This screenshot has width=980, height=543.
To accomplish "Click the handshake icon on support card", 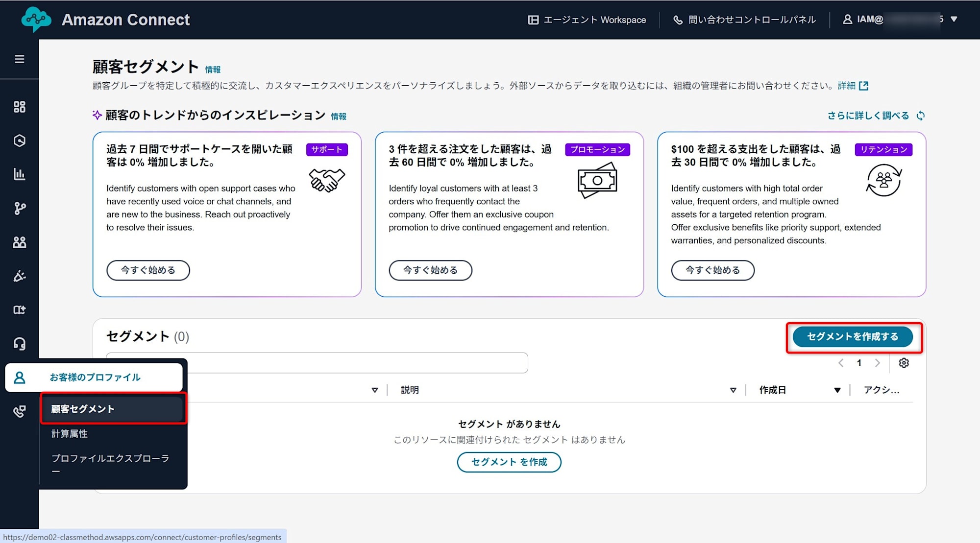I will 327,180.
